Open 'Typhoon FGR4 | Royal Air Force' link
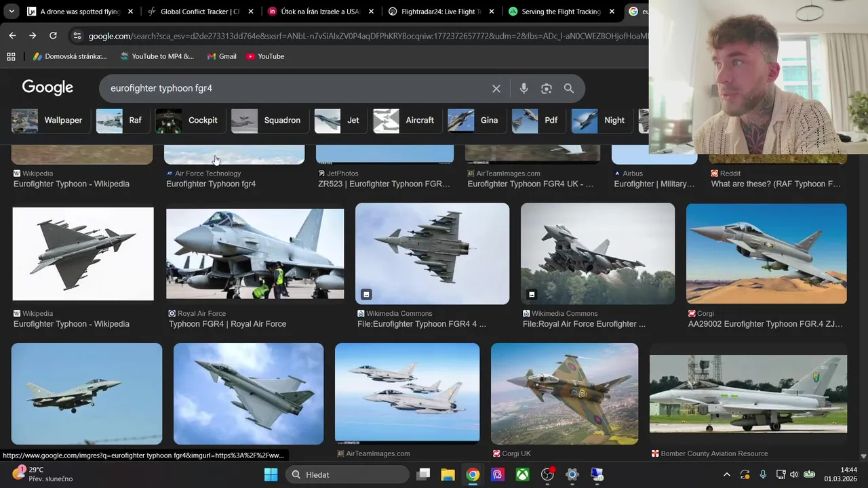The image size is (868, 488). tap(227, 324)
